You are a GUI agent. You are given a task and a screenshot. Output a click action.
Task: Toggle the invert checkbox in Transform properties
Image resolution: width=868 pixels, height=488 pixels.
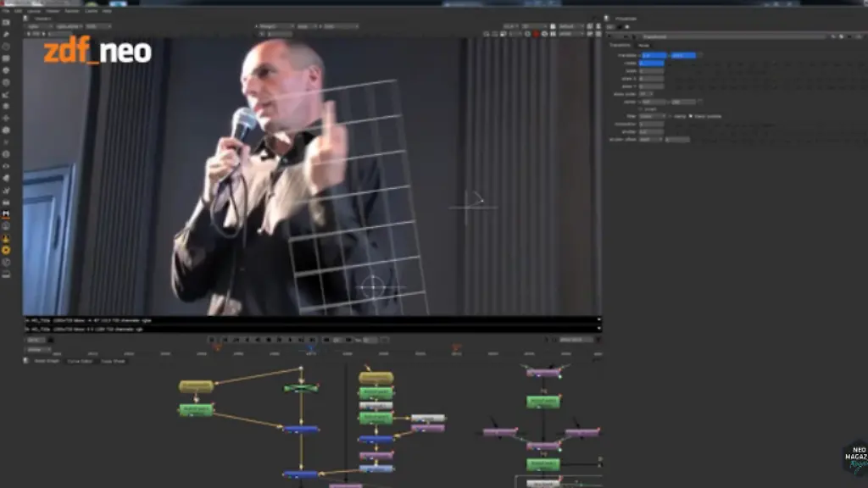click(x=641, y=108)
